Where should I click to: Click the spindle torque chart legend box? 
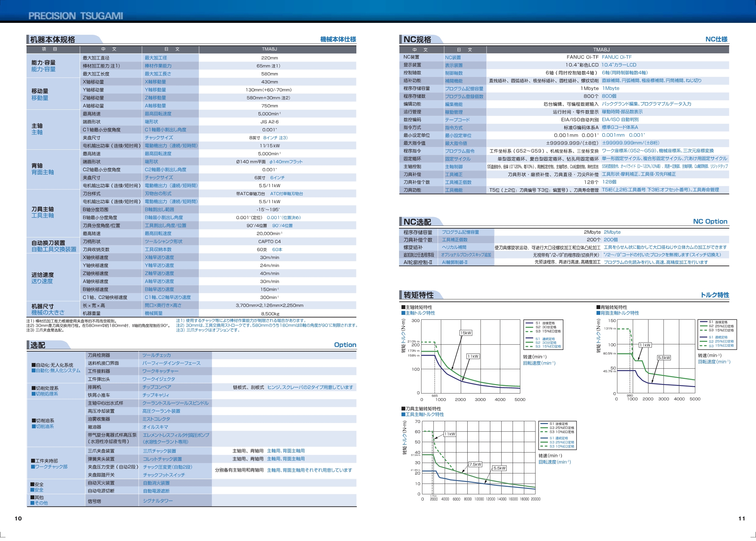click(x=543, y=334)
